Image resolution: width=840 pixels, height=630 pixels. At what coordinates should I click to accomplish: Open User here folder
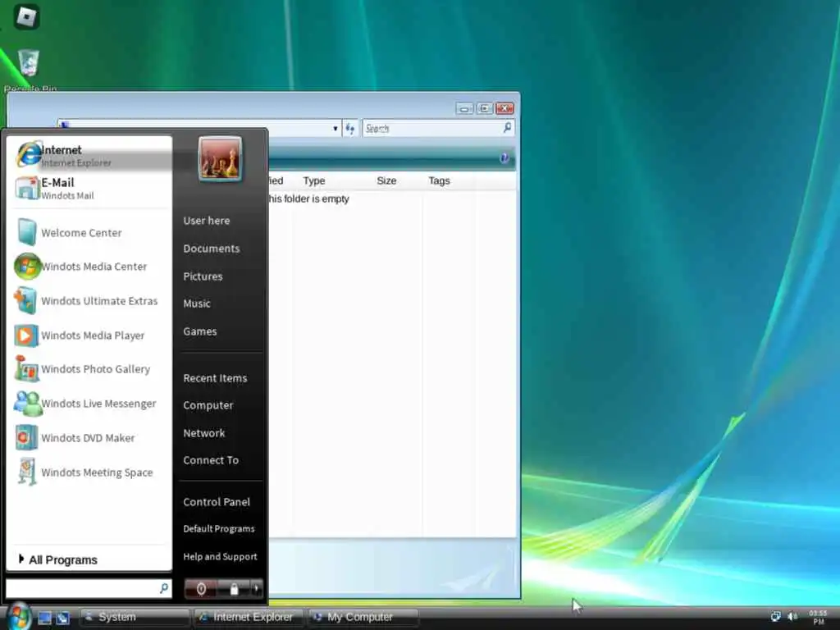pyautogui.click(x=206, y=221)
